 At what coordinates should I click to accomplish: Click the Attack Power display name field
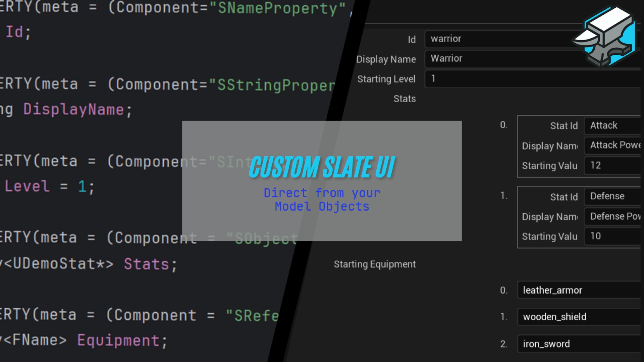point(612,145)
